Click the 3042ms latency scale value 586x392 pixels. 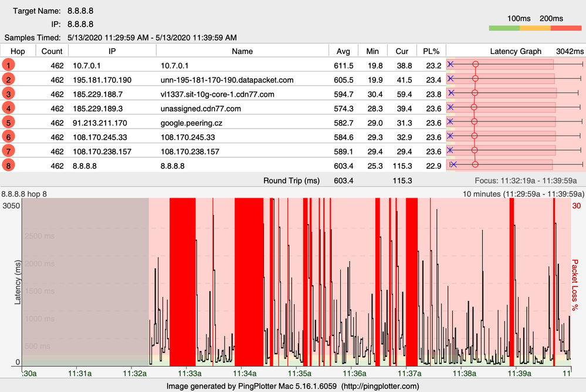(x=570, y=51)
